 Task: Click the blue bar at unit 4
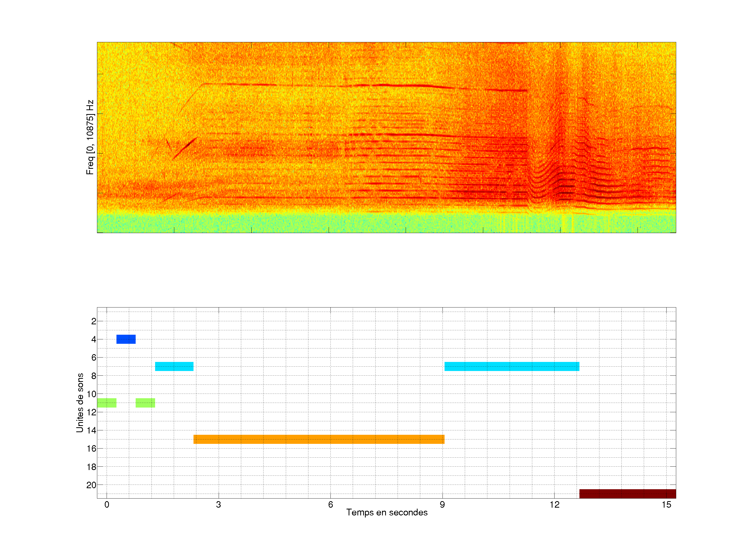[126, 339]
